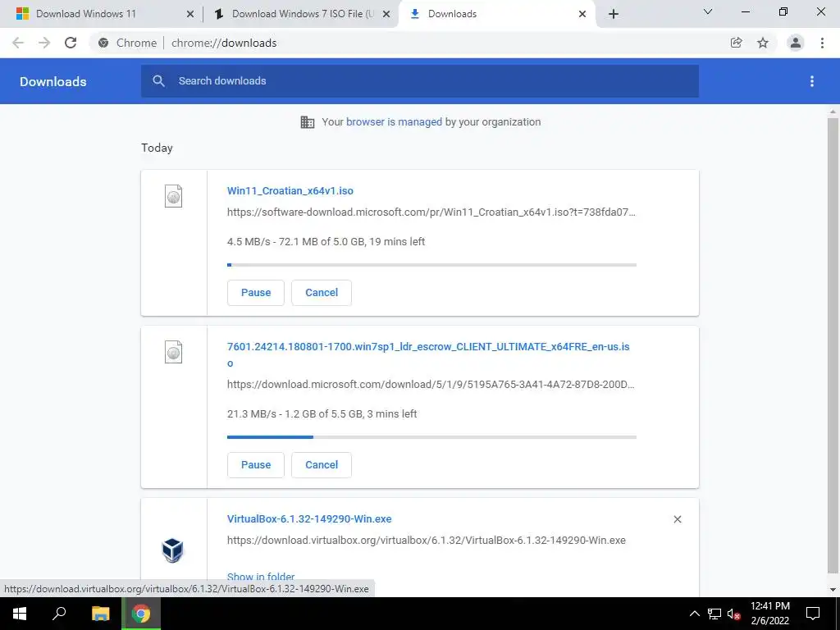Click the VirtualBox installer cube icon
The image size is (840, 630).
click(172, 550)
